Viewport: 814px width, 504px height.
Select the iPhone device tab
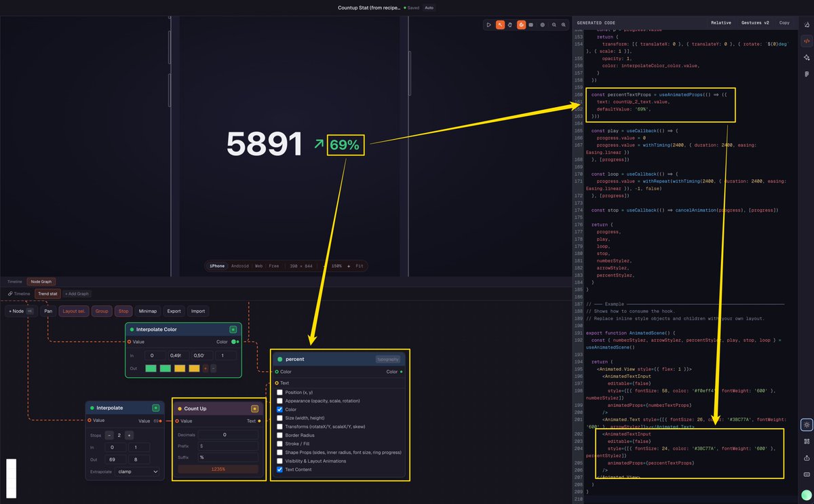pyautogui.click(x=217, y=266)
